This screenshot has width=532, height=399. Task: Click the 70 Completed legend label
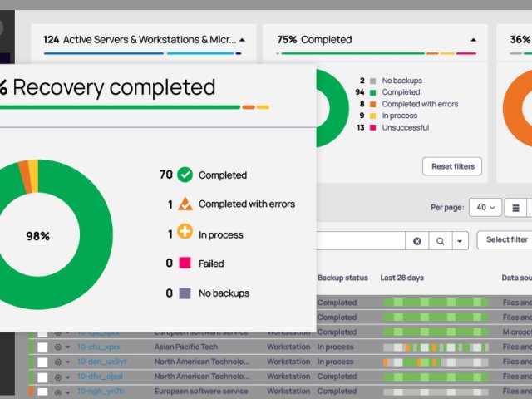pyautogui.click(x=223, y=175)
